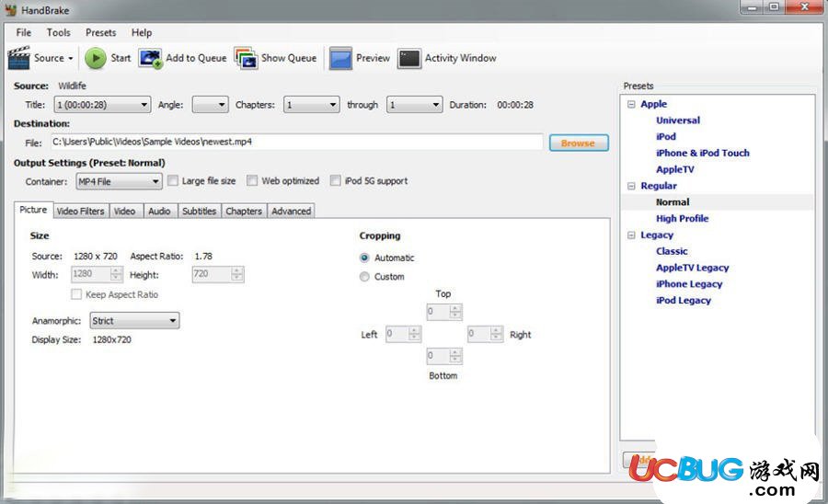Select the High Profile preset
The height and width of the screenshot is (504, 828).
683,219
